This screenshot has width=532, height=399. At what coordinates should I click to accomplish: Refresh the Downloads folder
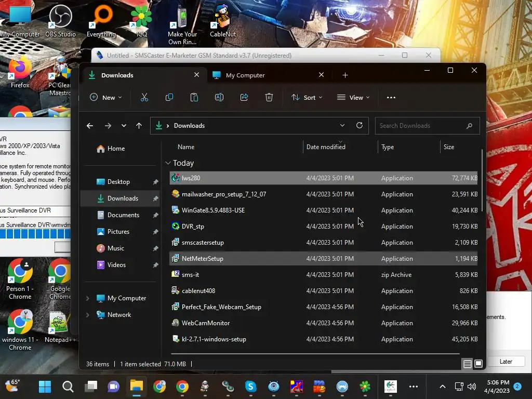click(x=360, y=126)
